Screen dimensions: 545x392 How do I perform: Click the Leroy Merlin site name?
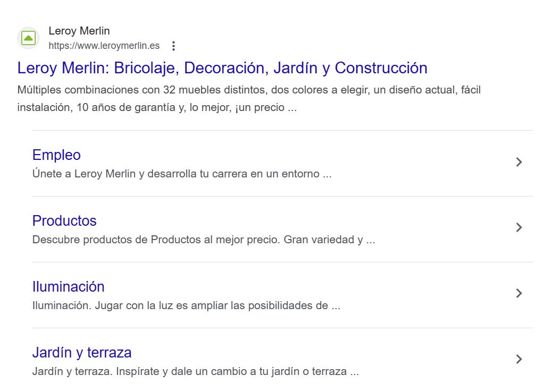(x=79, y=31)
